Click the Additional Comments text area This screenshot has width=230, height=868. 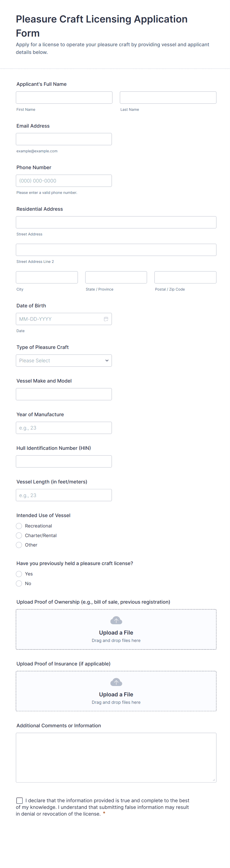point(116,757)
